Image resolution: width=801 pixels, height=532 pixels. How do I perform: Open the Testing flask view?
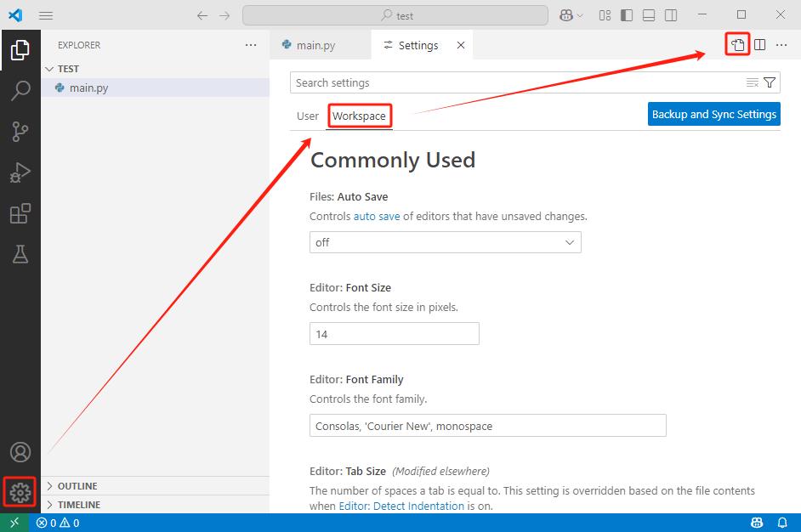click(x=20, y=254)
